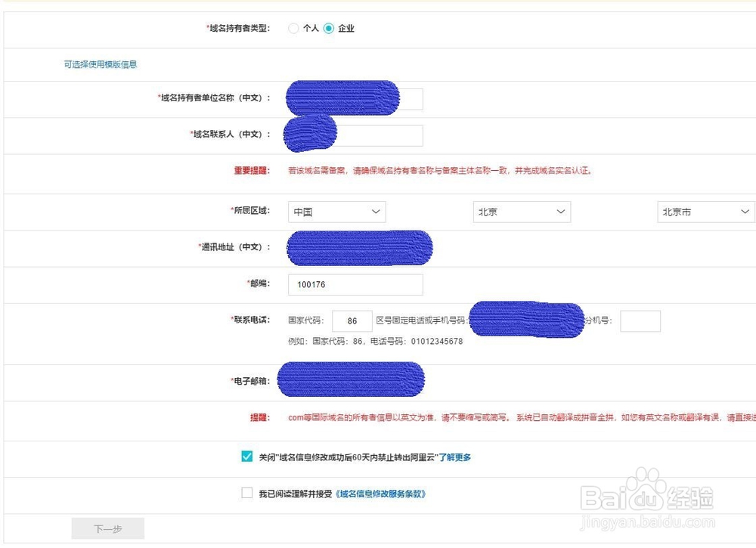Image resolution: width=756 pixels, height=548 pixels.
Task: Click the 可选择使用模版信息 link
Action: (101, 64)
